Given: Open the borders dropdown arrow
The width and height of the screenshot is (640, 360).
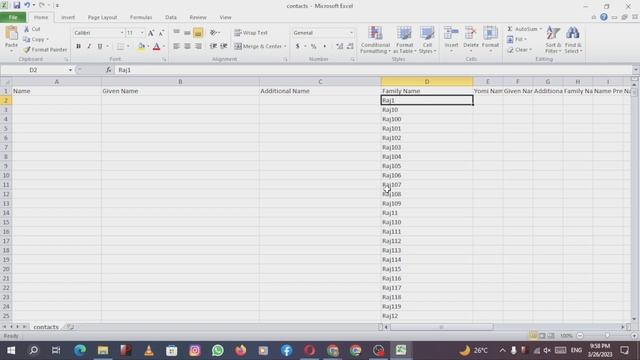Looking at the screenshot, I should (x=128, y=47).
